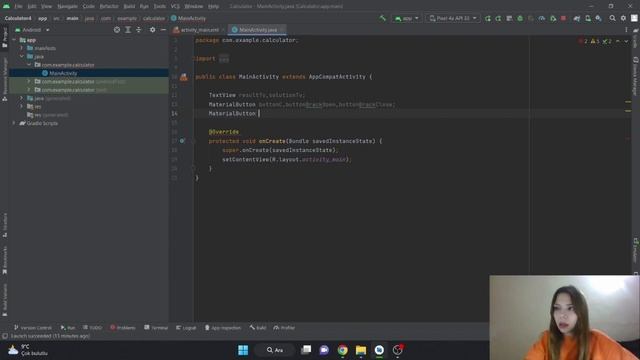640x360 pixels.
Task: Select the MainActivity.java editor tab
Action: tap(256, 30)
